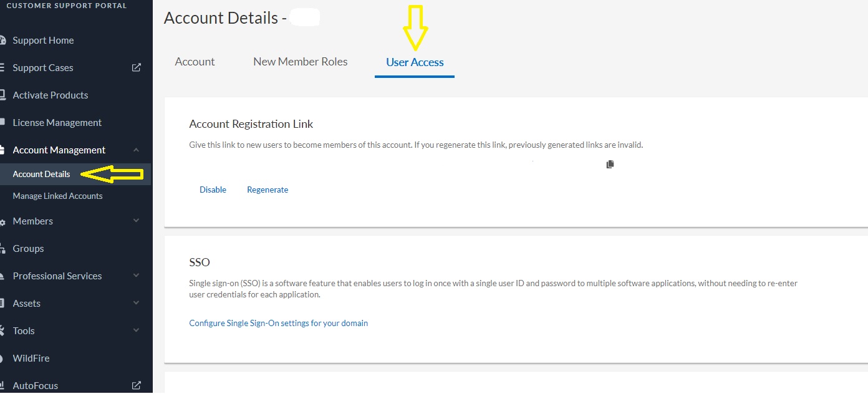Open the New Member Roles tab
Viewport: 868px width, 404px height.
click(300, 62)
